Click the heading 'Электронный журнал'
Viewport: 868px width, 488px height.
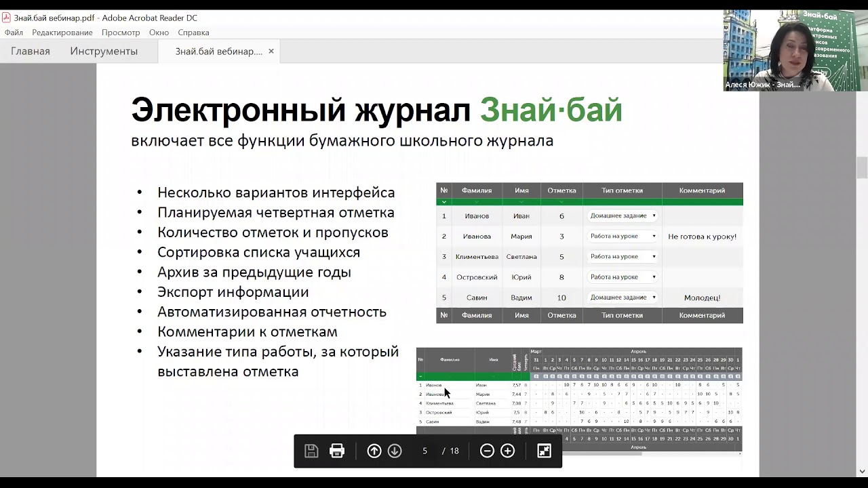tap(300, 110)
